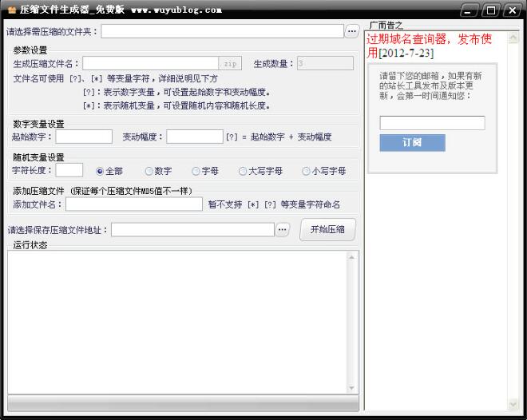Select the 全部 radio option
Image resolution: width=527 pixels, height=420 pixels.
tap(101, 171)
